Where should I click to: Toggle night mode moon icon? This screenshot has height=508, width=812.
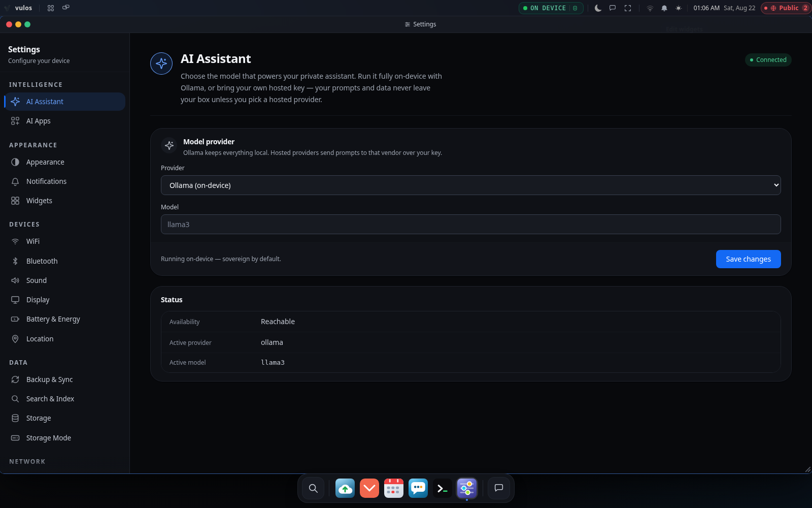pos(598,8)
